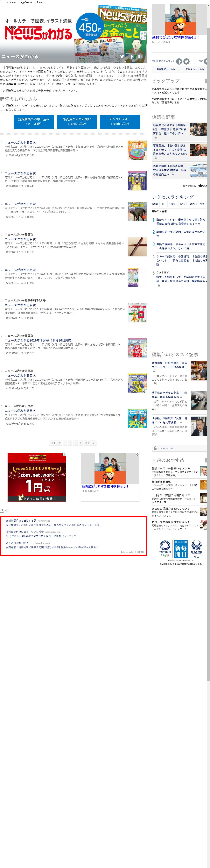Screen dimensions: 210x868
Task: Open article 迷答弁だらけでも「棚橋采配」
Action: [170, 129]
